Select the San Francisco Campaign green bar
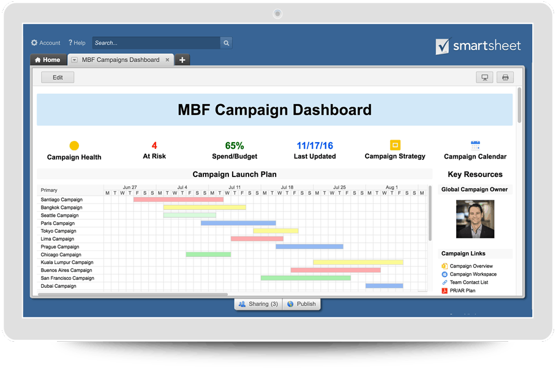The height and width of the screenshot is (392, 556). point(306,278)
